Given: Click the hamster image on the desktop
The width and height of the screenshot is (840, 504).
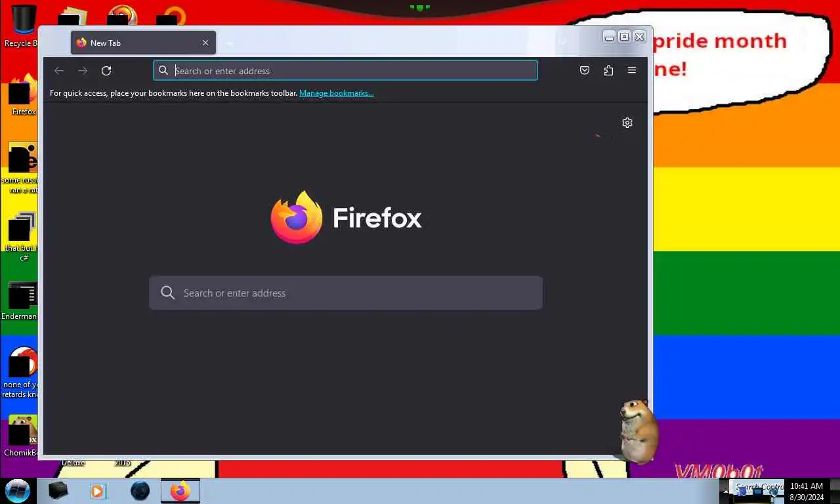Looking at the screenshot, I should point(638,431).
